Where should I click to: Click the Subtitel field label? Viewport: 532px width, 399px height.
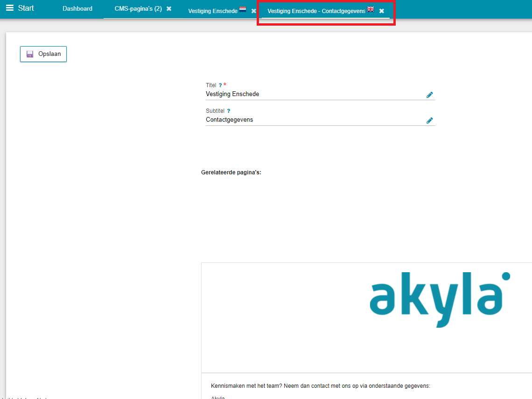(215, 111)
